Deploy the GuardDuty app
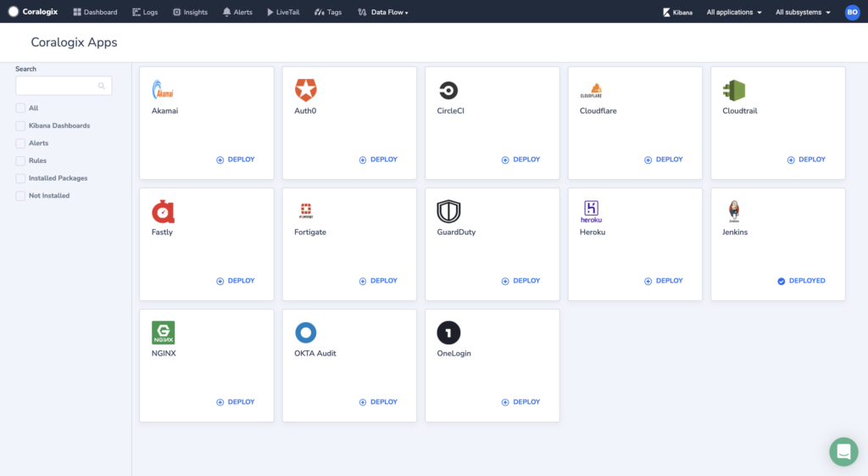 pyautogui.click(x=520, y=281)
